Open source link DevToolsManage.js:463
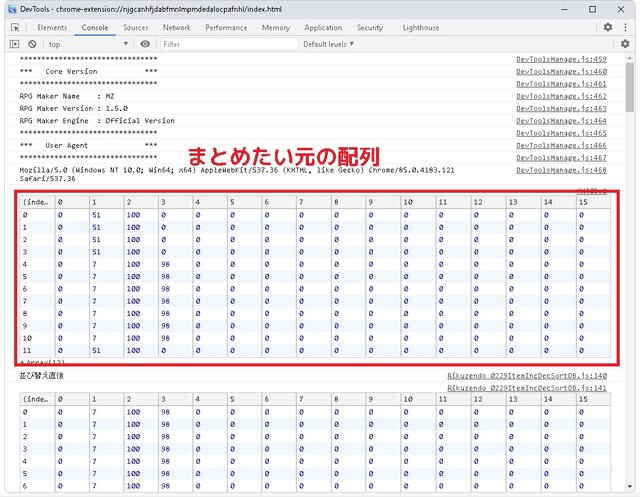Screen dimensions: 640x497 click(561, 109)
